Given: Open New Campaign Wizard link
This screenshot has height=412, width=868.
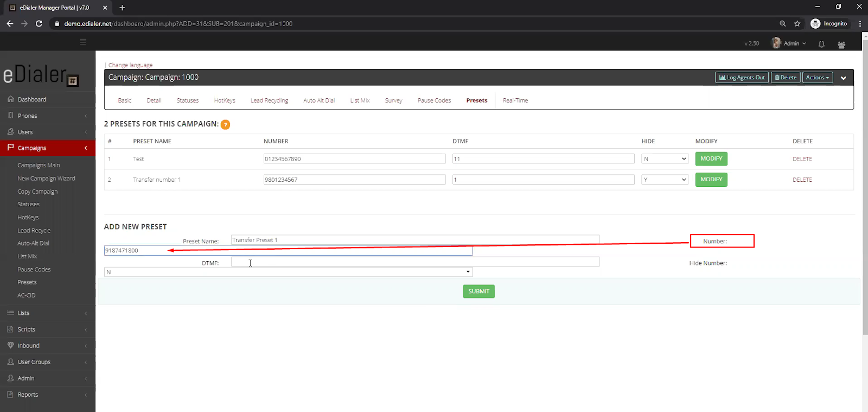Looking at the screenshot, I should tap(46, 179).
